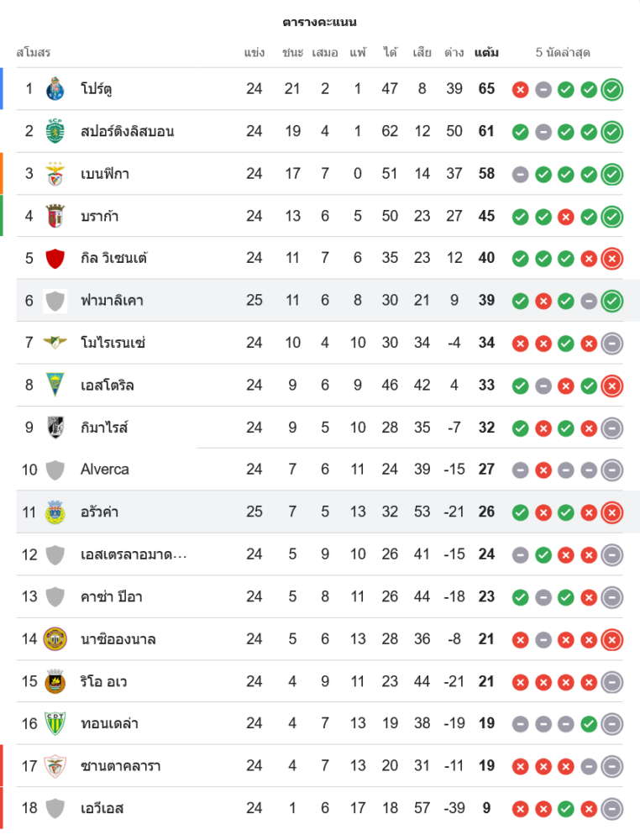Click the ตารางคะแนน standings title

(319, 22)
